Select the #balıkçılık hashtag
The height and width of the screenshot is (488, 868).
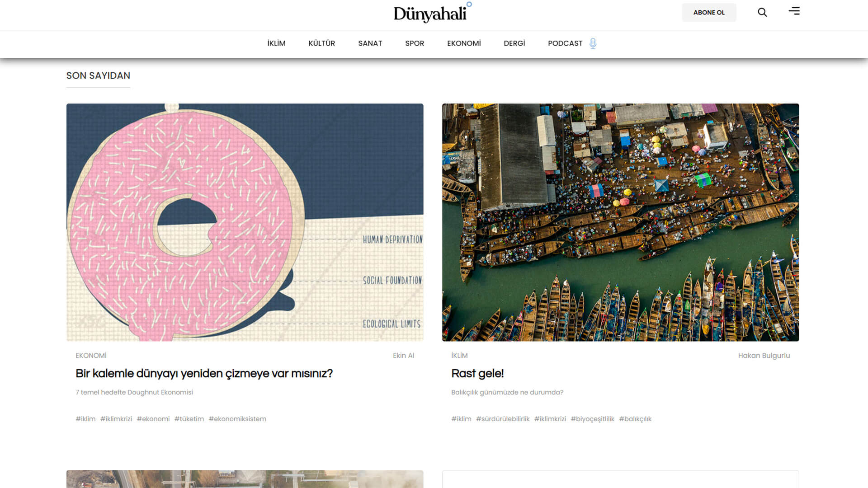point(635,419)
